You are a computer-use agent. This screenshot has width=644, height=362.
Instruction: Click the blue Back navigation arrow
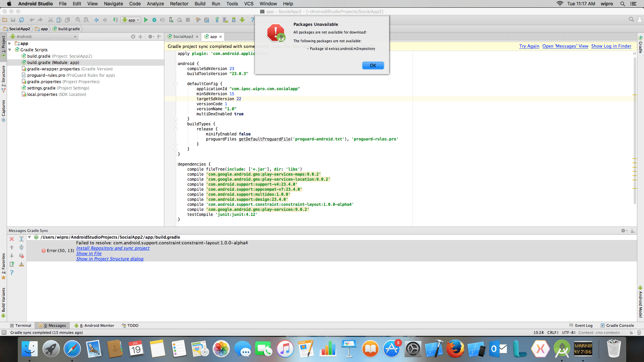coord(97,20)
